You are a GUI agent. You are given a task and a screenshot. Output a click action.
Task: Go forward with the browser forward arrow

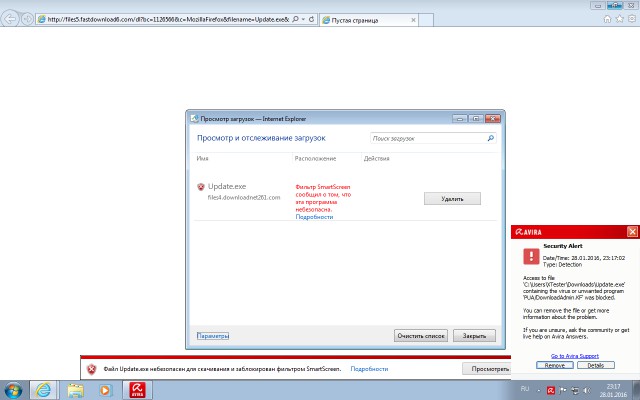pyautogui.click(x=27, y=19)
